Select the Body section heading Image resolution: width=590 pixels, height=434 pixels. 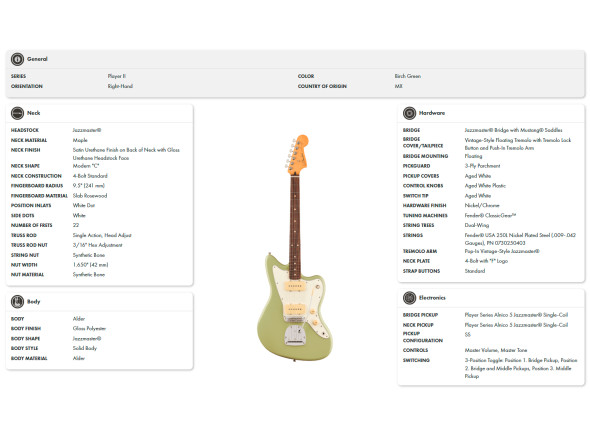(x=33, y=302)
